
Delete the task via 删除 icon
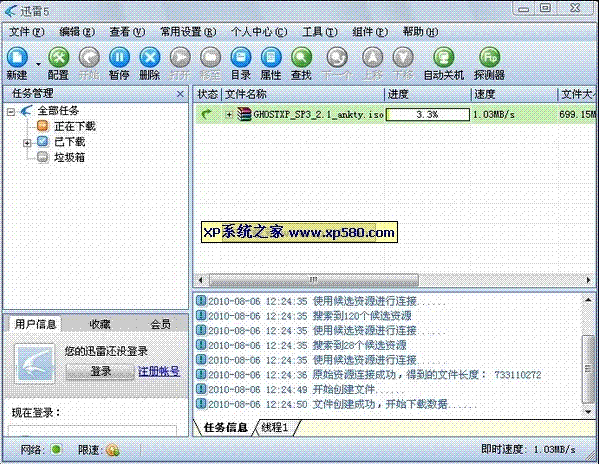149,58
